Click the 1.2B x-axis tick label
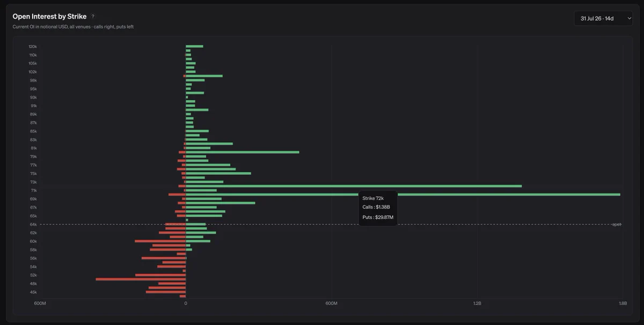Screen dimensions: 644x325 point(477,304)
